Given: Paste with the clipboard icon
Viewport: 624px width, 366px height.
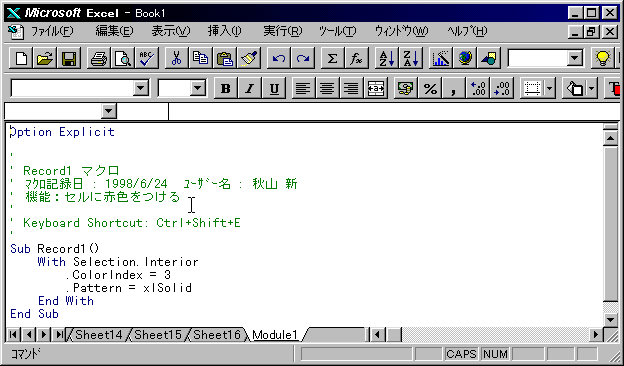Looking at the screenshot, I should pos(225,59).
